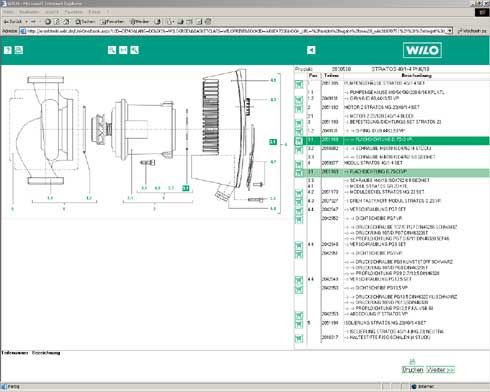This screenshot has height=392, width=490.
Task: Add ISOLIERUNG STRATOS NG set to cart
Action: pos(299,324)
